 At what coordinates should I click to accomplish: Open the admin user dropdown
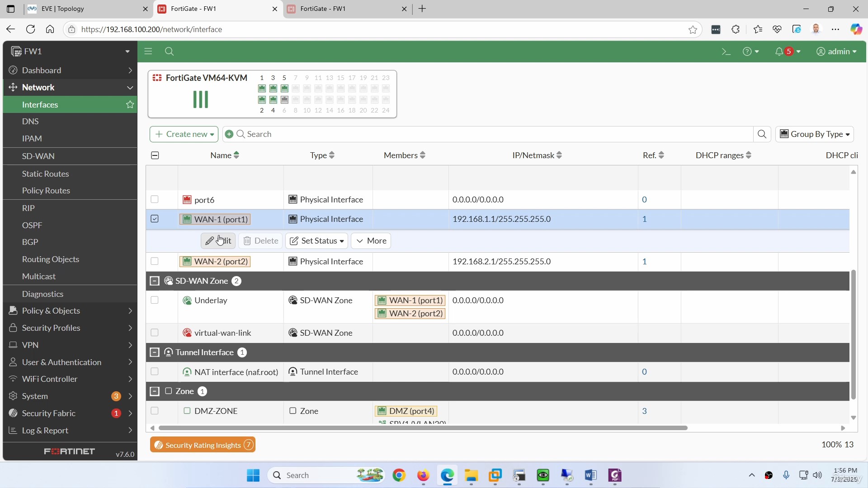pos(837,52)
